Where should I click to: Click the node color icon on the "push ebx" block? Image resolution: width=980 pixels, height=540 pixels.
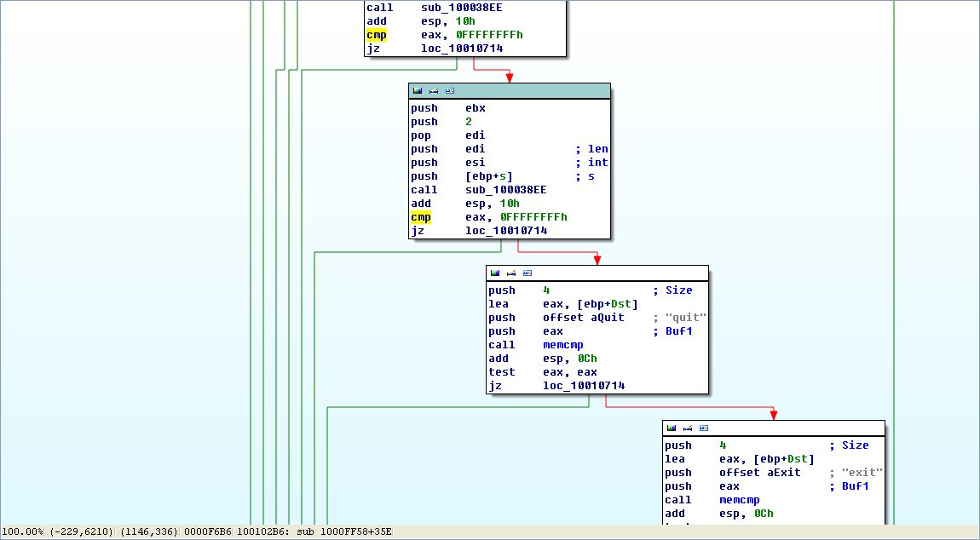[418, 90]
